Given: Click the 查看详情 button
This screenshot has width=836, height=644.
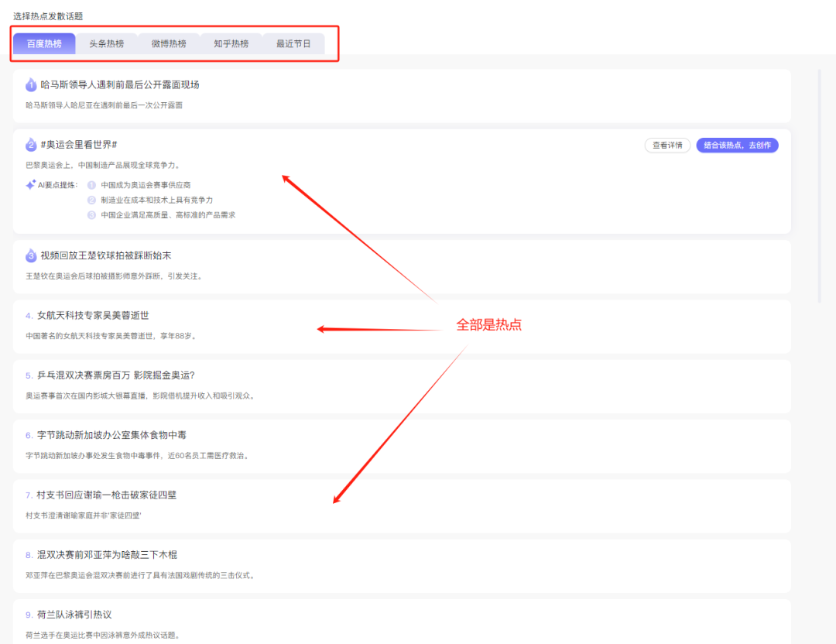Looking at the screenshot, I should coord(667,145).
